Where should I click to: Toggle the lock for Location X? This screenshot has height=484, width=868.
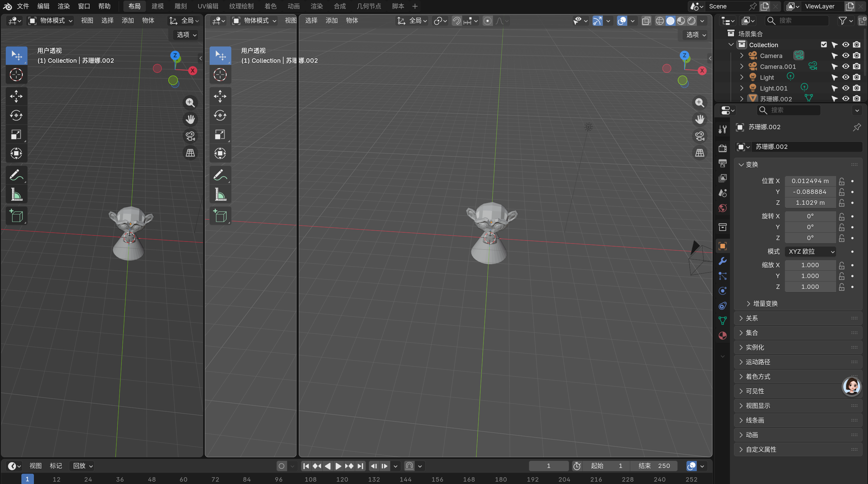pyautogui.click(x=842, y=181)
